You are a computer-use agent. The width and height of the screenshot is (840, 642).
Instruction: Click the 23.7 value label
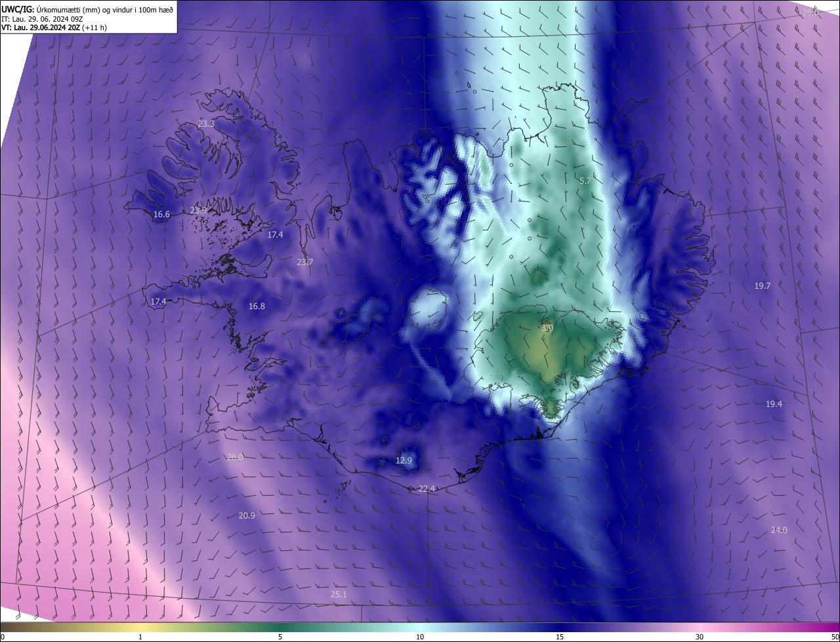(305, 262)
